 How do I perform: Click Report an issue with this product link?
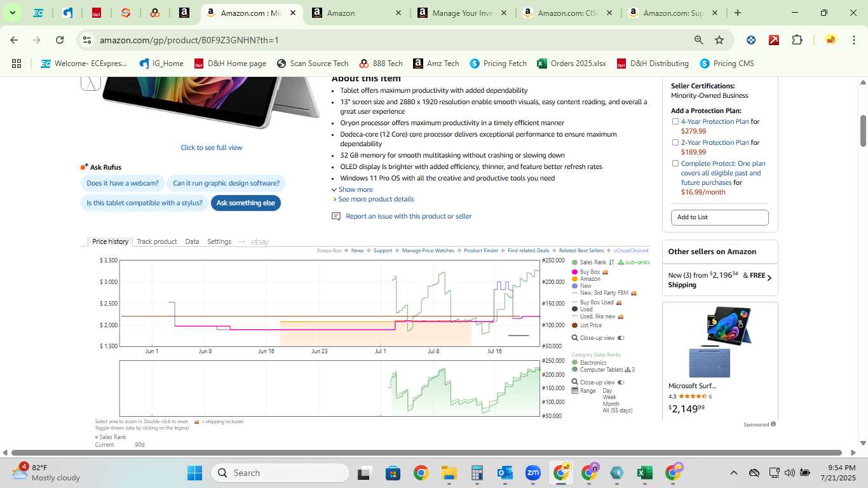409,217
